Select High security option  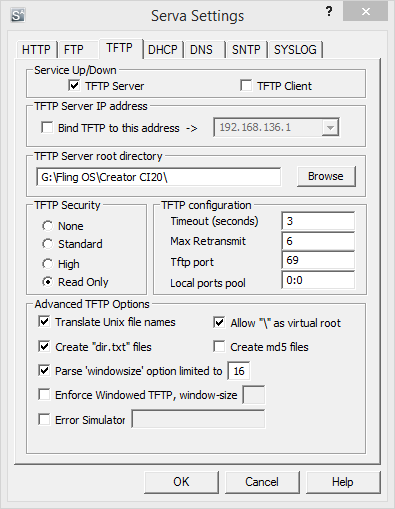(47, 264)
